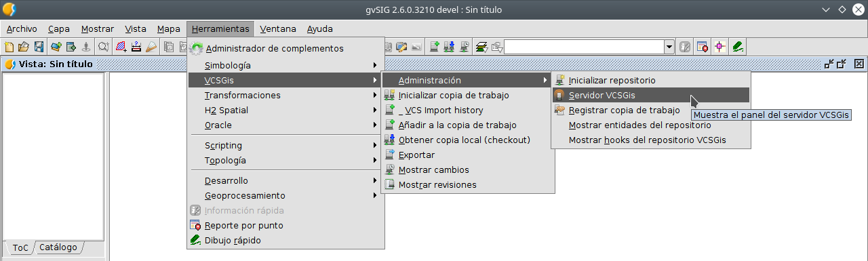868x261 pixels.
Task: Choose Inicializar copia de trabajo
Action: (468, 96)
